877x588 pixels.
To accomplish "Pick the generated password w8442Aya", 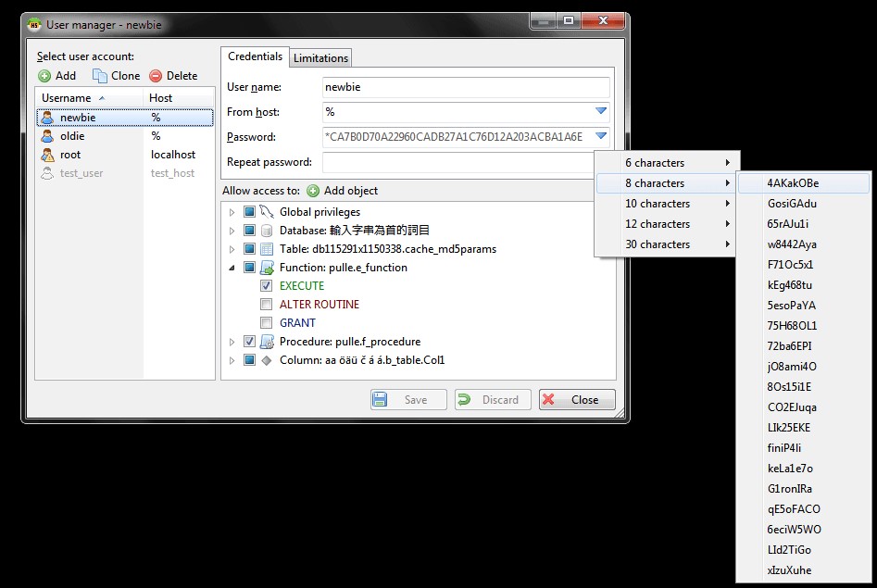I will (804, 244).
